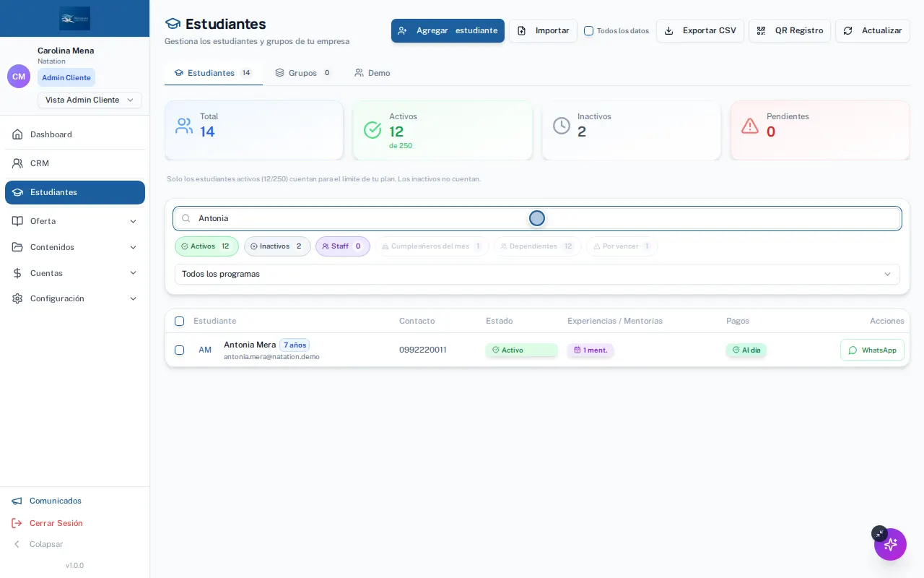
Task: Click the refresh icon on Actualizar
Action: [x=847, y=30]
